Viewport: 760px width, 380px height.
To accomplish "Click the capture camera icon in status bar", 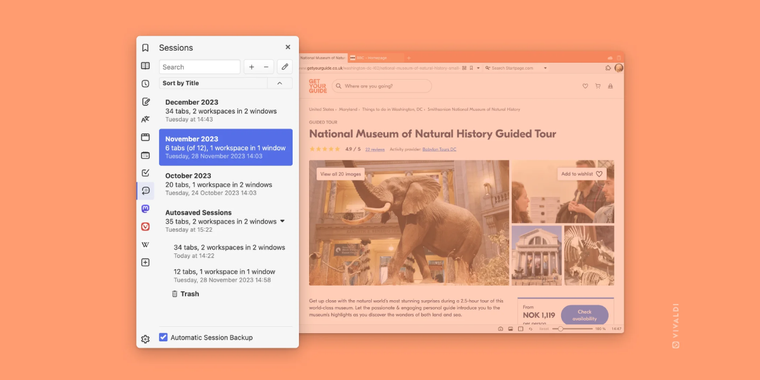I will tap(500, 329).
